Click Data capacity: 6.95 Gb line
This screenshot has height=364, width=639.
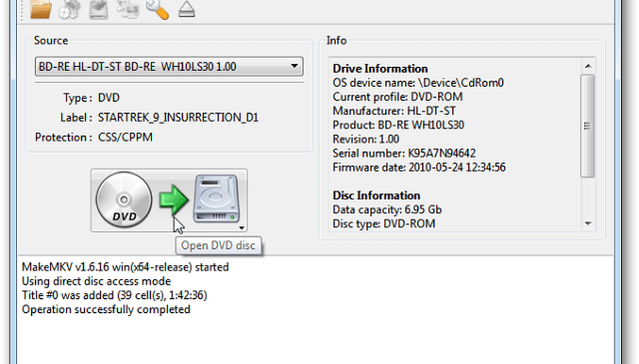387,209
